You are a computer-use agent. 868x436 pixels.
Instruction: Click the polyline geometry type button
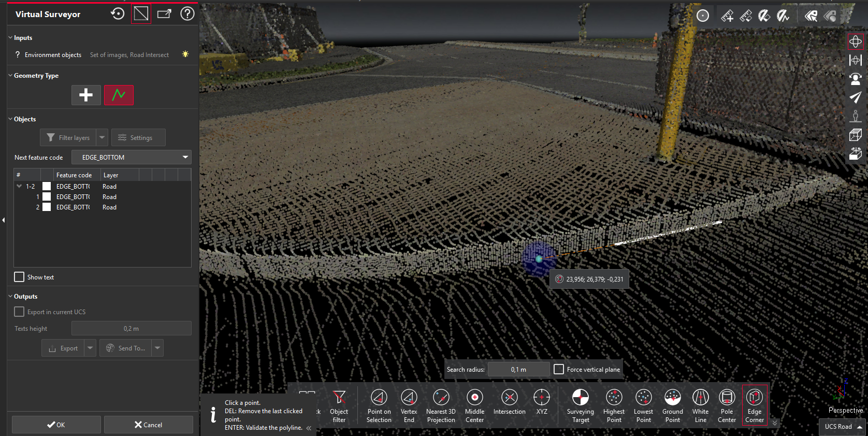click(x=119, y=95)
